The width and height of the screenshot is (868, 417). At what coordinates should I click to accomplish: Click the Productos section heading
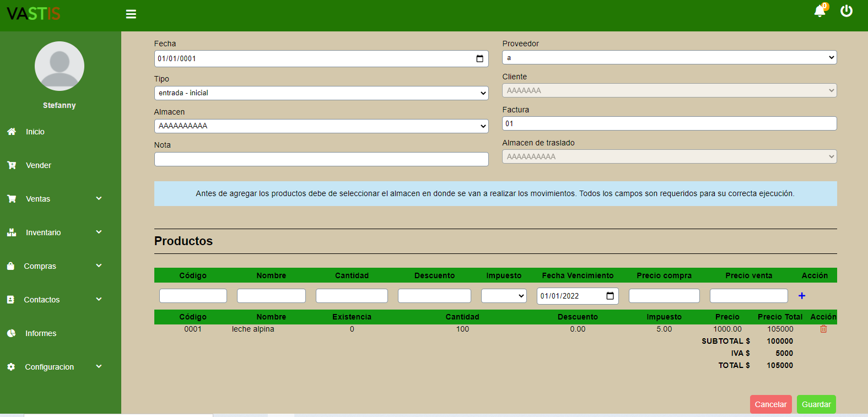point(184,241)
